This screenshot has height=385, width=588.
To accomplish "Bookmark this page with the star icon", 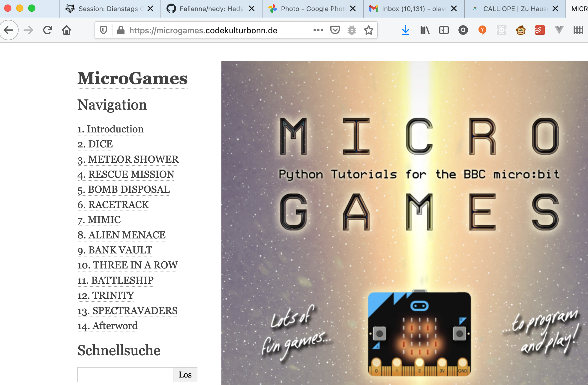I will [368, 30].
